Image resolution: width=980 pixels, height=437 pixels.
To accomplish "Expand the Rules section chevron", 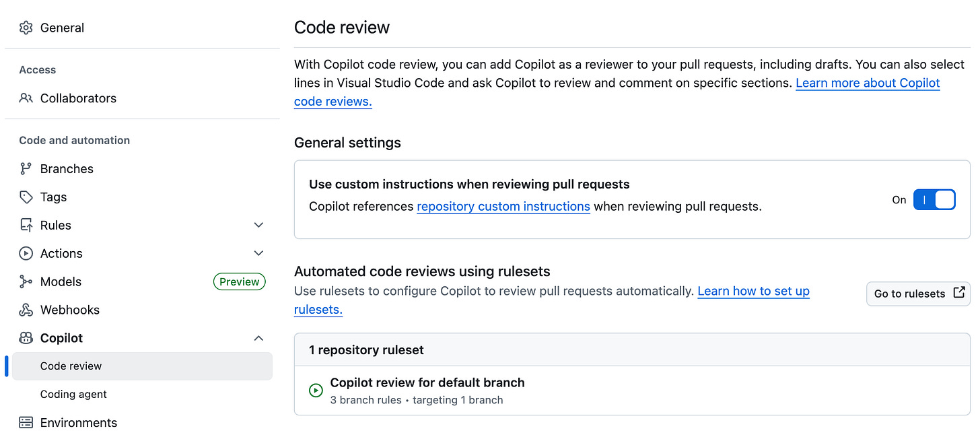I will (x=258, y=224).
